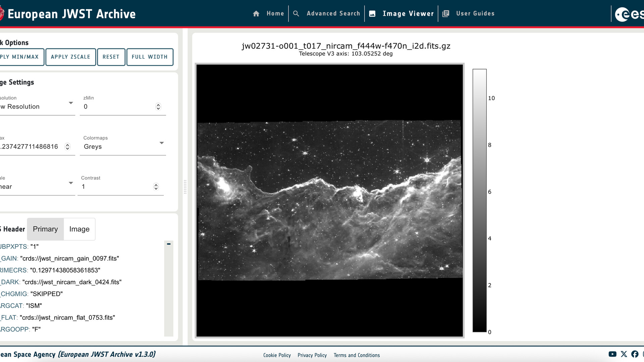Viewport: 644px width, 362px height.
Task: Select the Primary header tab
Action: [x=45, y=229]
